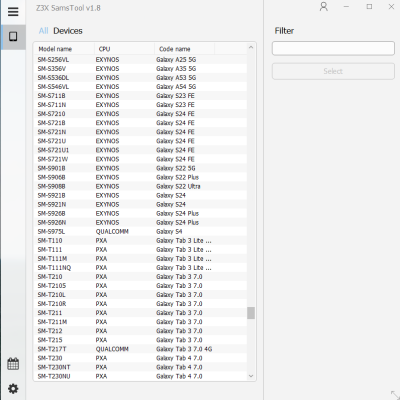Select the SM-T110 row

click(x=140, y=240)
